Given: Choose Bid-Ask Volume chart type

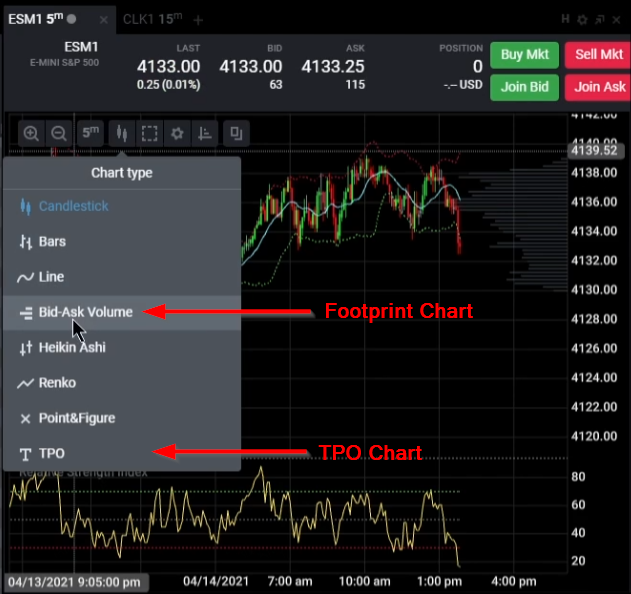Looking at the screenshot, I should (85, 312).
